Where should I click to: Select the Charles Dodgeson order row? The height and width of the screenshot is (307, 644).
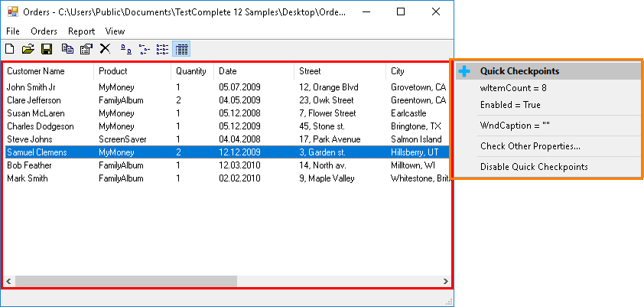(x=226, y=126)
